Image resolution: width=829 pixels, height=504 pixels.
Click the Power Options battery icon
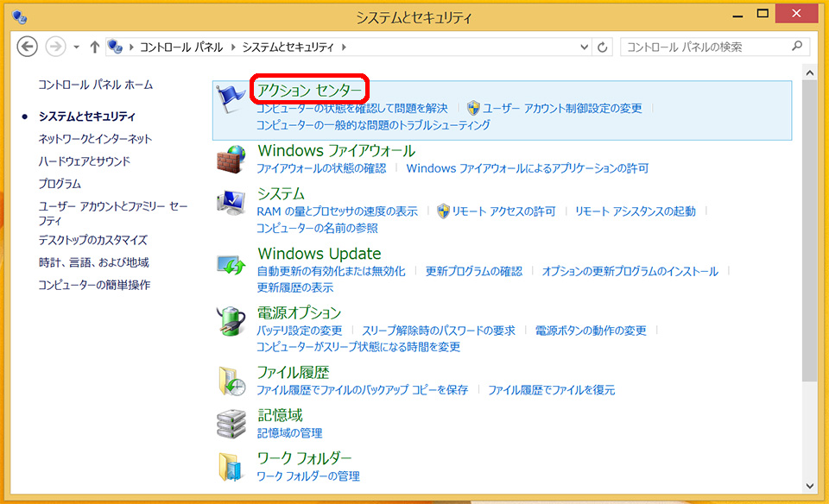(231, 321)
